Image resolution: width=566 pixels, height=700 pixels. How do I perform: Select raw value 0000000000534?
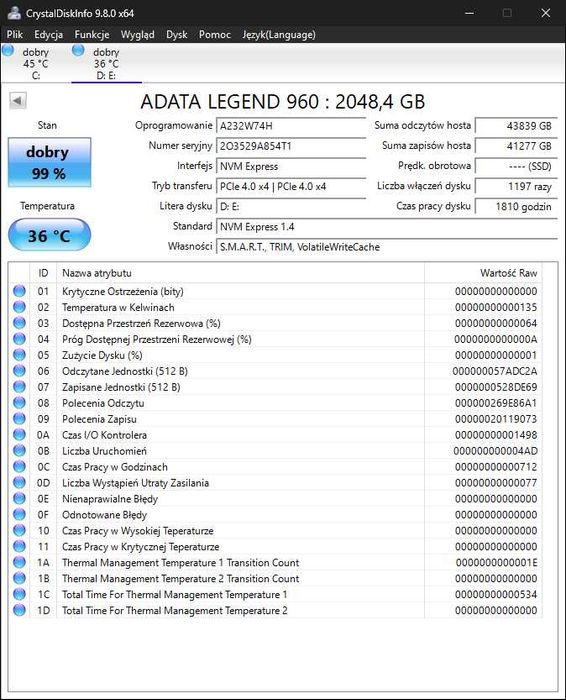click(496, 594)
